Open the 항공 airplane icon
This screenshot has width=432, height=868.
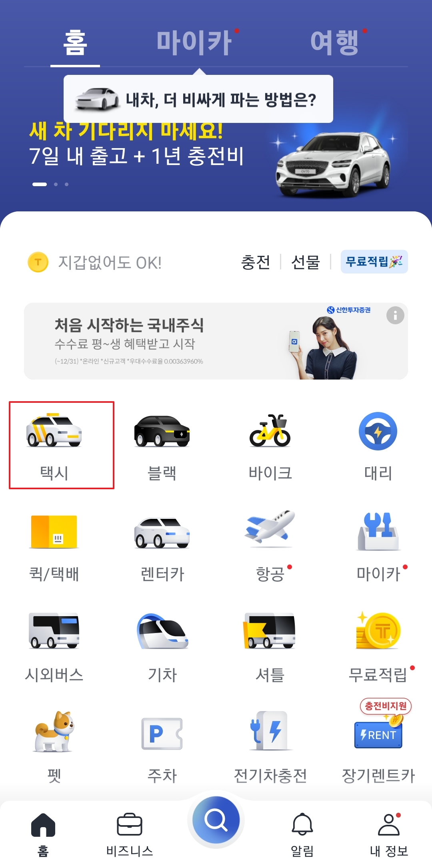click(x=270, y=528)
